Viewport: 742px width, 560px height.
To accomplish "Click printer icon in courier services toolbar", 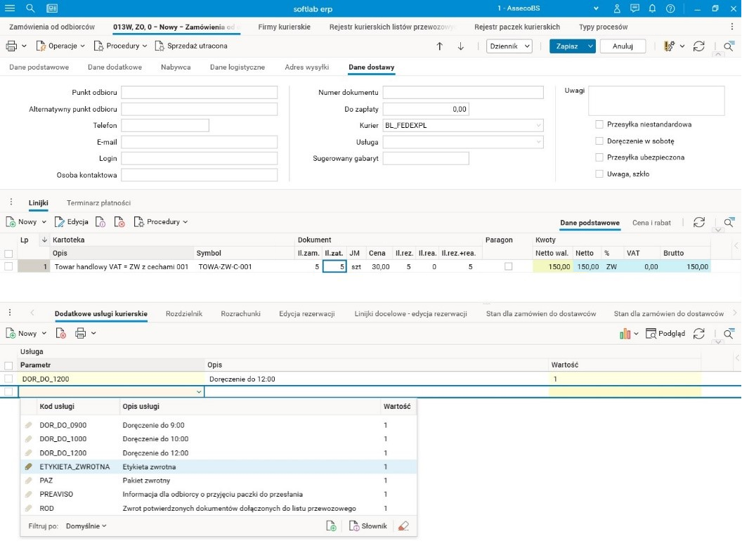I will pyautogui.click(x=80, y=334).
